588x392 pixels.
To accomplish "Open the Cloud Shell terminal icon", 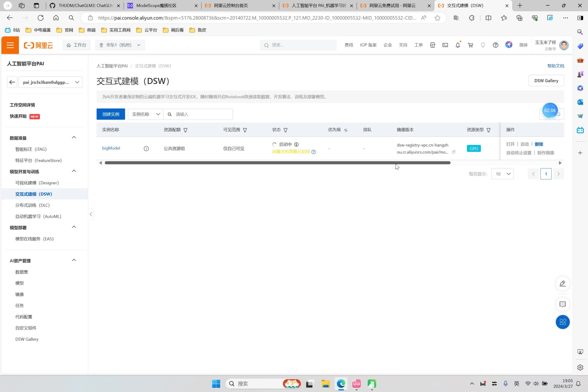I will pyautogui.click(x=445, y=45).
